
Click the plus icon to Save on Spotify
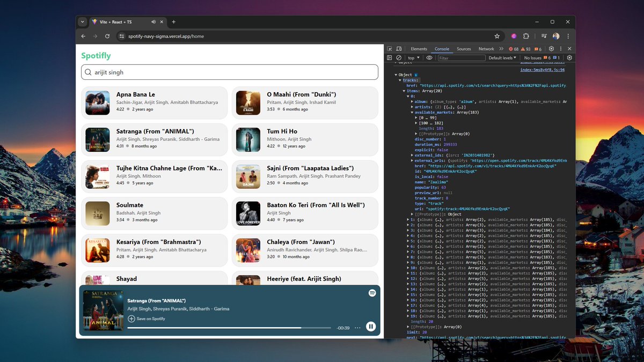point(131,319)
